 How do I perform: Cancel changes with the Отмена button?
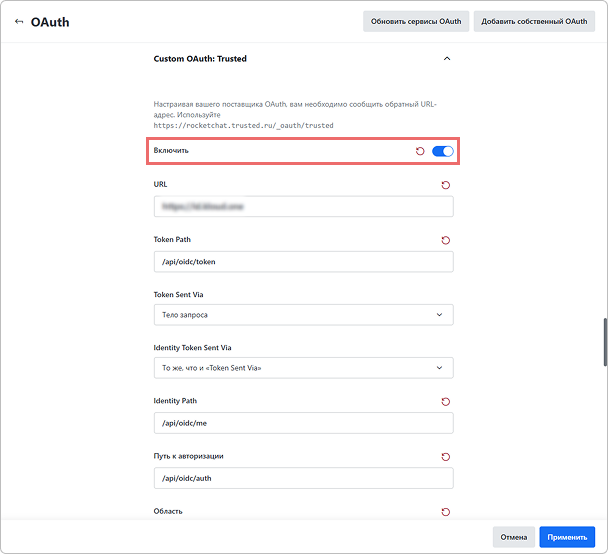click(x=514, y=537)
